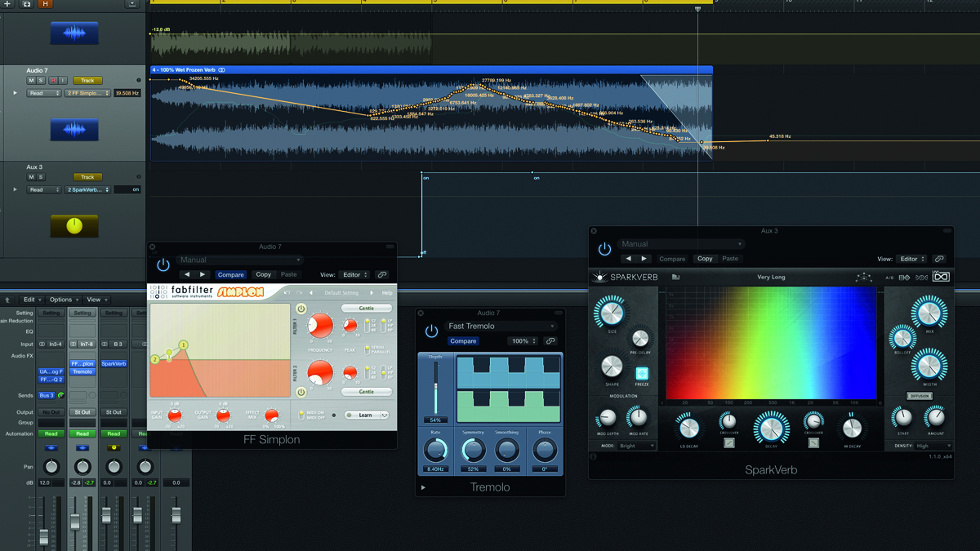Viewport: 980px width, 551px height.
Task: Click the play triangle in Tremolo footer
Action: (x=423, y=487)
